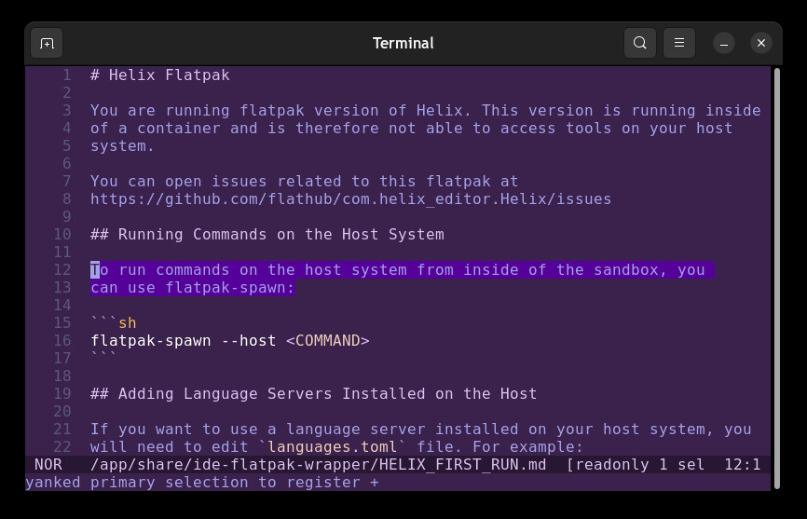The image size is (807, 519).
Task: Click the GitHub issues URL on line 8
Action: [x=350, y=199]
